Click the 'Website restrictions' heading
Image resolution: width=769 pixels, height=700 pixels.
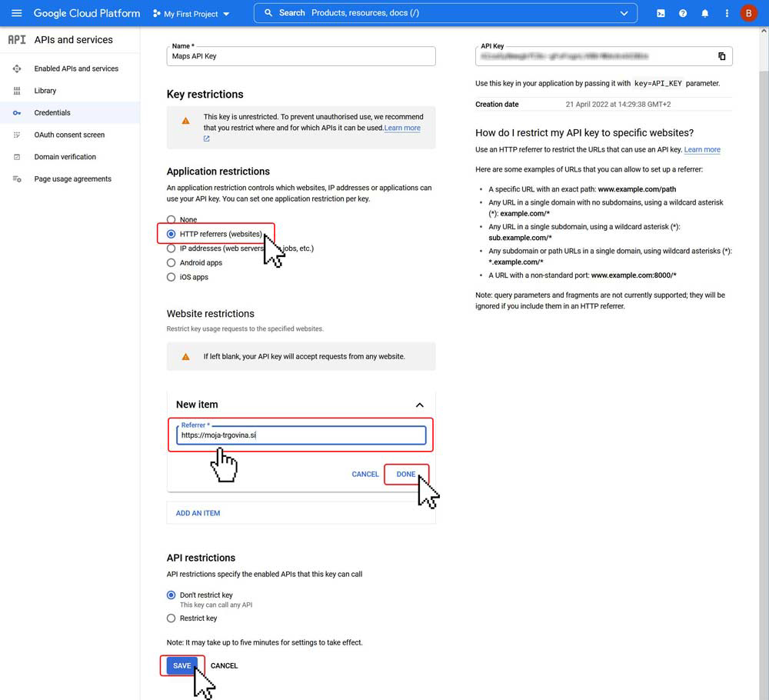click(x=211, y=313)
